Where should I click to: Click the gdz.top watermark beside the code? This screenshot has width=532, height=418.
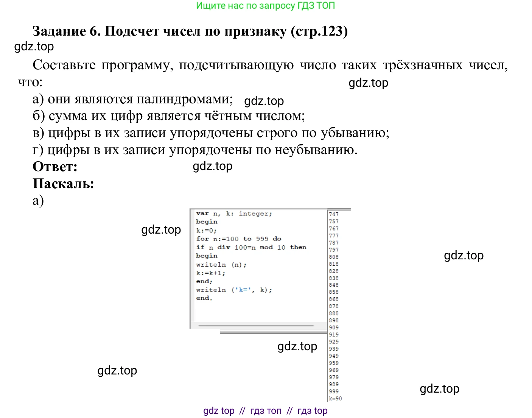pyautogui.click(x=161, y=230)
